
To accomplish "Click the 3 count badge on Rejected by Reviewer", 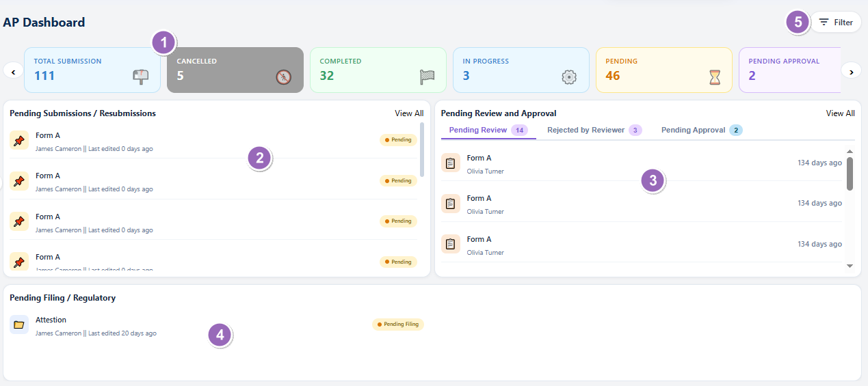I will click(635, 130).
